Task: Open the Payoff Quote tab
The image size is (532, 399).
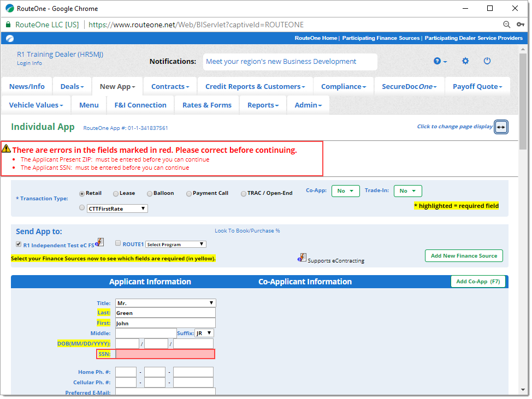Action: 477,86
